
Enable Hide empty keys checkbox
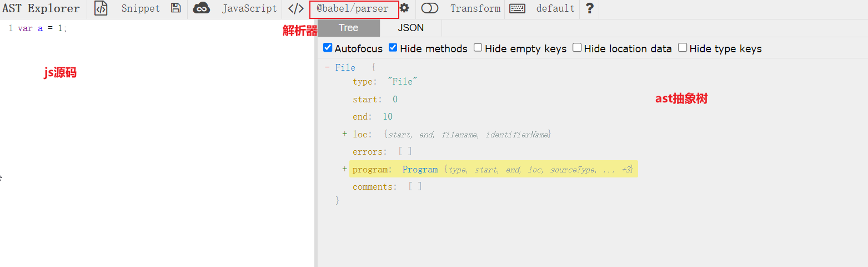click(x=478, y=48)
